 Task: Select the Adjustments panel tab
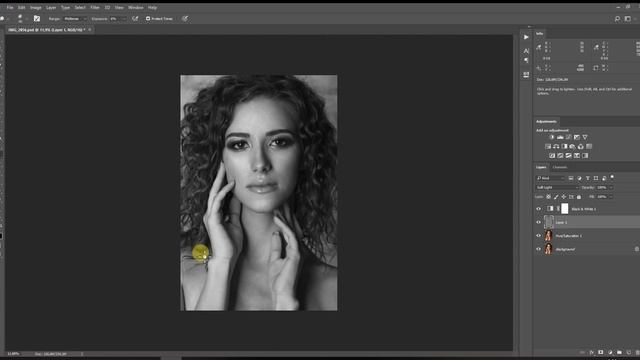tap(546, 122)
